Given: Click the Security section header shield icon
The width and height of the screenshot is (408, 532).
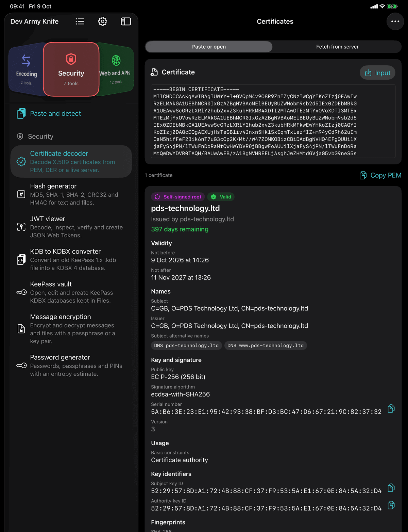Looking at the screenshot, I should coord(20,136).
